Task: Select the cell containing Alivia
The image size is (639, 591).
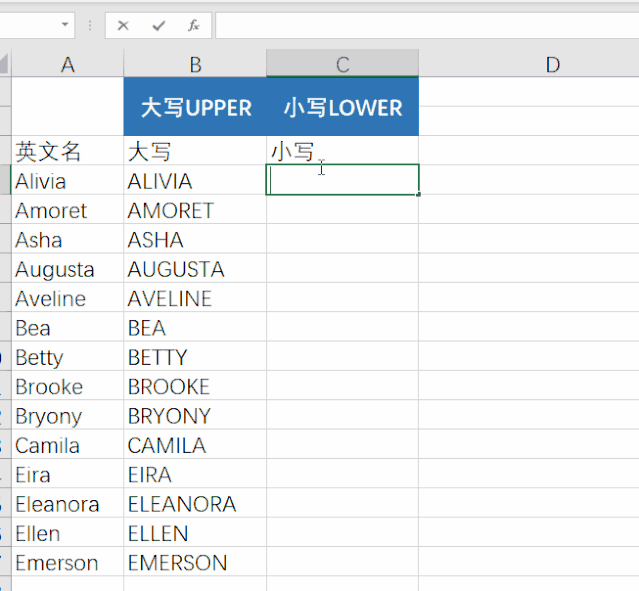Action: coord(68,180)
